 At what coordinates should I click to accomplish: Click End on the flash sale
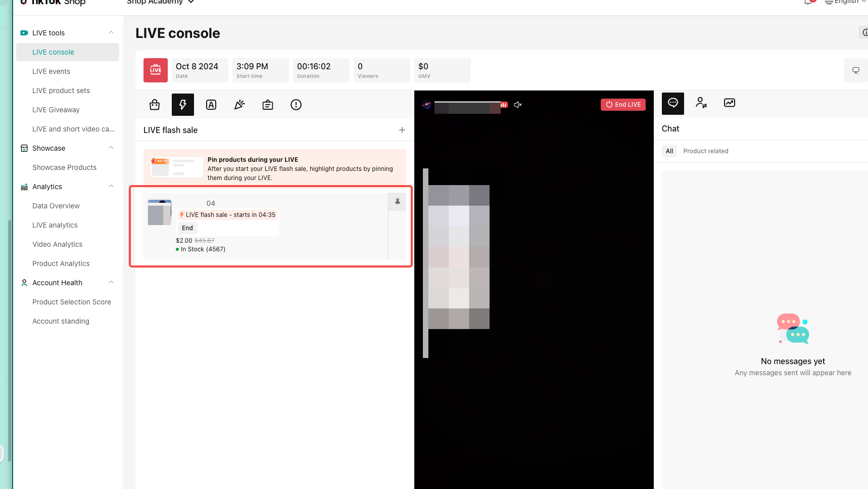pyautogui.click(x=187, y=228)
